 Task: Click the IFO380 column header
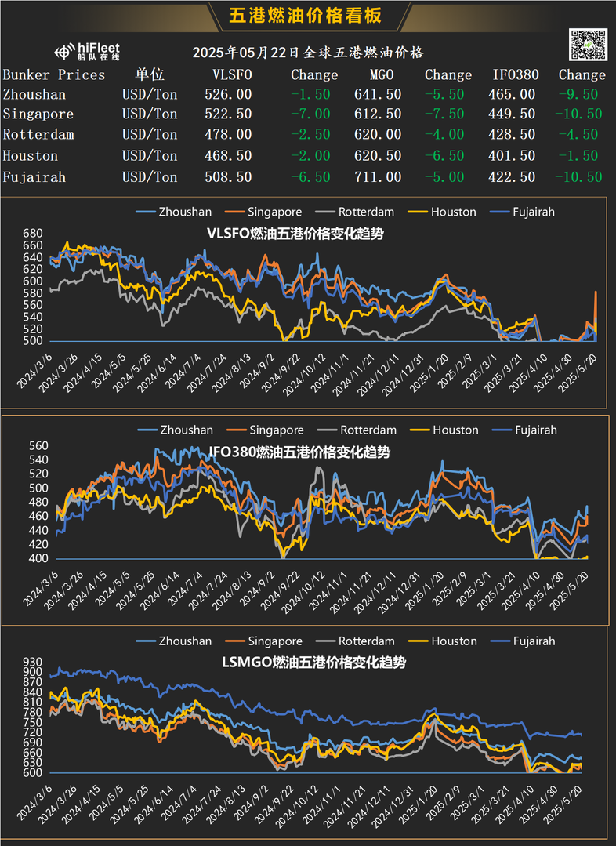[x=516, y=74]
